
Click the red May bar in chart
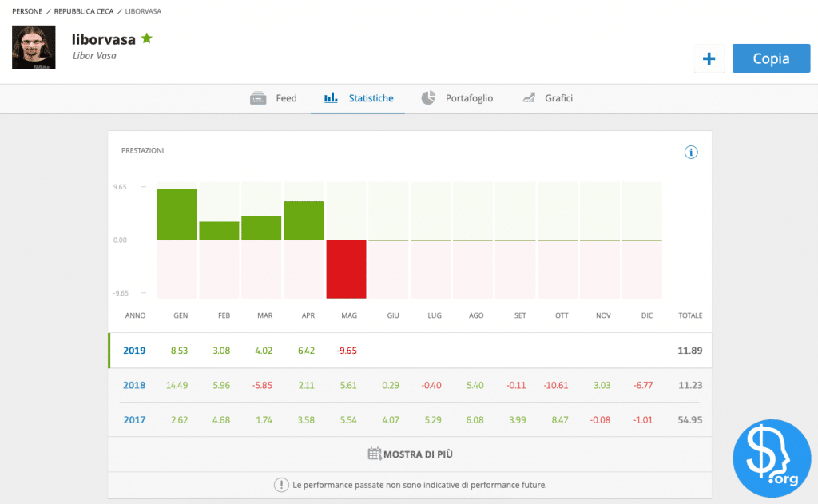(x=346, y=269)
